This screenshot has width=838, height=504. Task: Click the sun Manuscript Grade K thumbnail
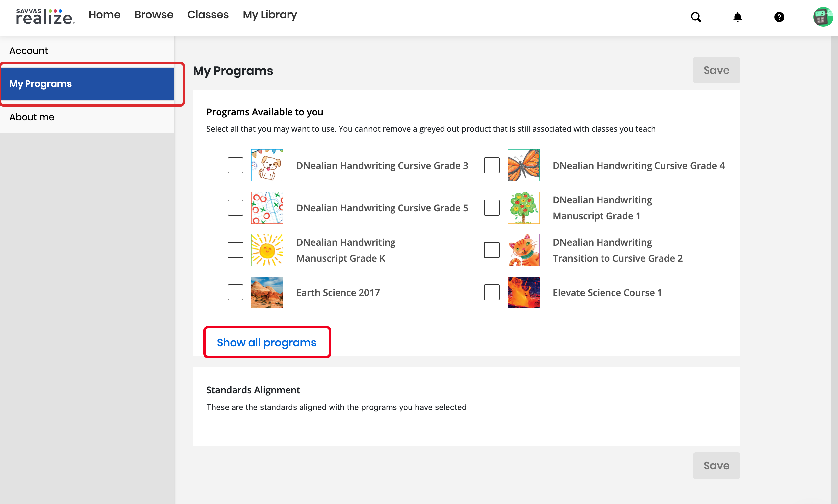click(267, 250)
